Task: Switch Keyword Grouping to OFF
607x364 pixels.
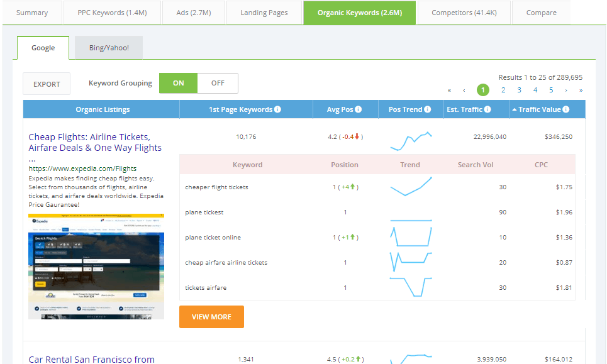Action: click(x=218, y=83)
